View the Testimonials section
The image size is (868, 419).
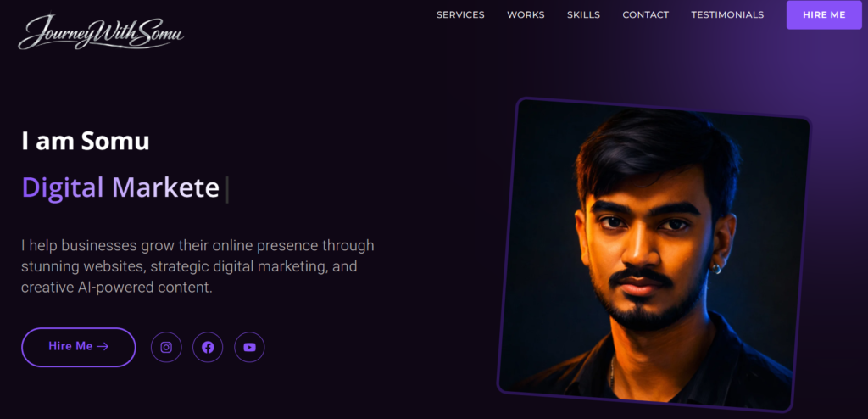point(727,15)
